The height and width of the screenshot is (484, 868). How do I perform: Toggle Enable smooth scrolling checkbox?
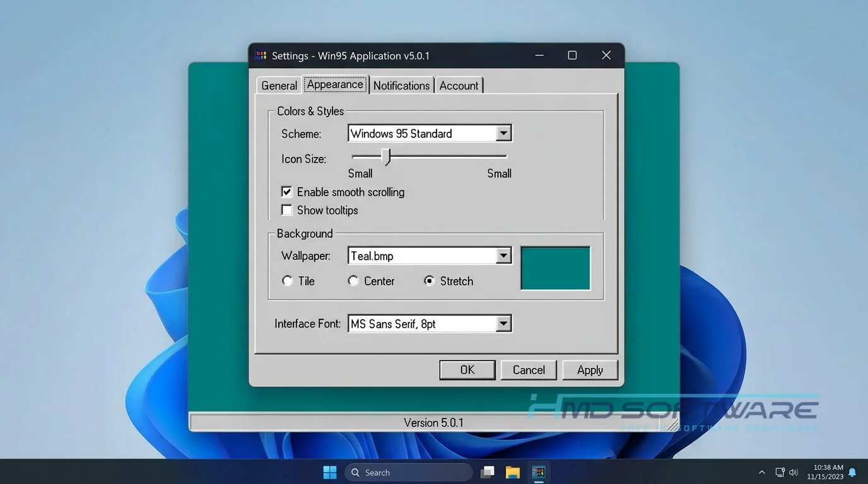coord(287,192)
